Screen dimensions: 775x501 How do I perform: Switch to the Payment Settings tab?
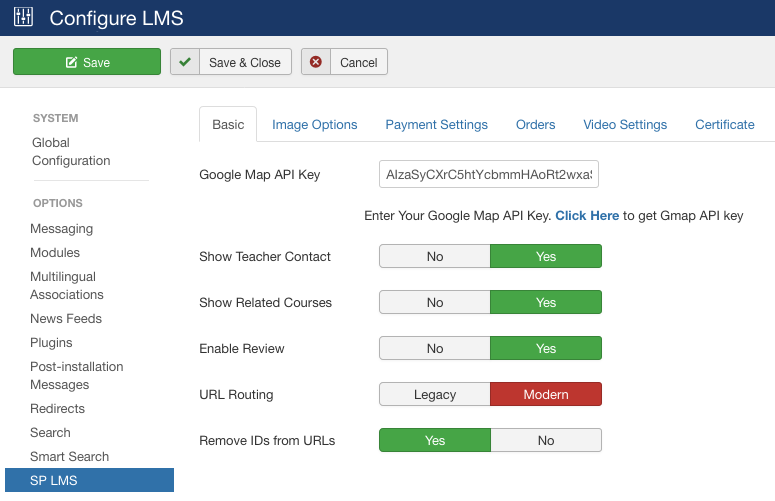point(436,125)
